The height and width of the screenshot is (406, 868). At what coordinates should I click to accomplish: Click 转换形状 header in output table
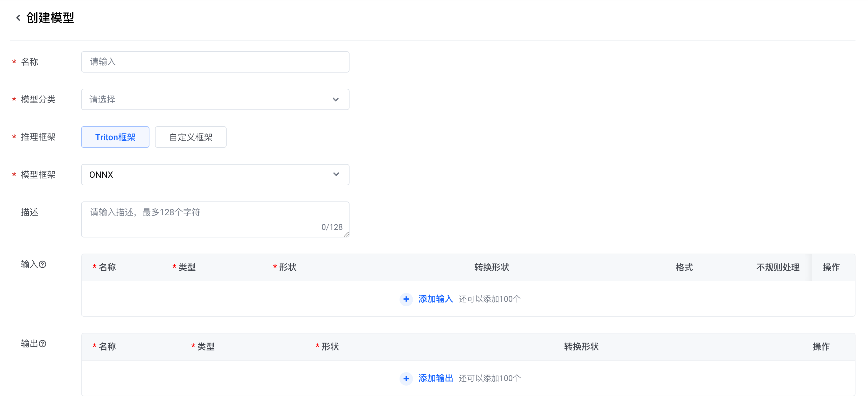point(581,347)
